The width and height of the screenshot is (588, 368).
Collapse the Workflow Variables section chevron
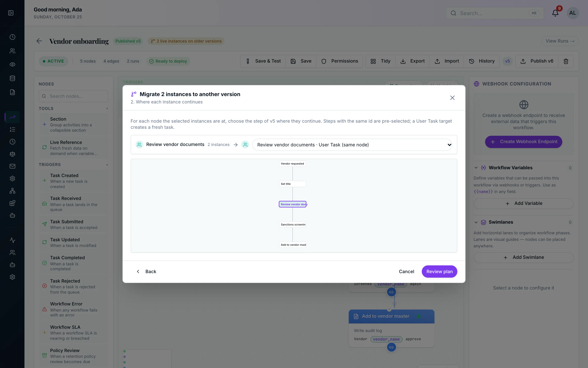476,168
